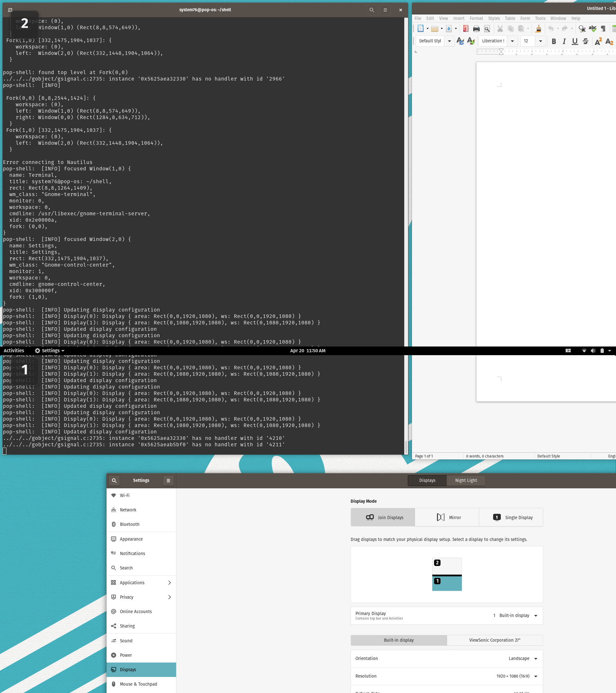This screenshot has height=693, width=616.
Task: Toggle Strikethrough formatting
Action: 586,41
